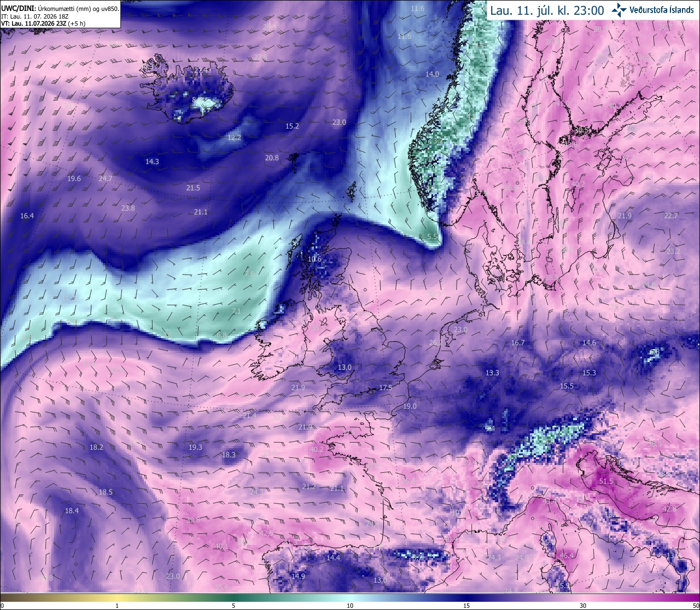Click the 15 tick on color scale

coord(466,606)
